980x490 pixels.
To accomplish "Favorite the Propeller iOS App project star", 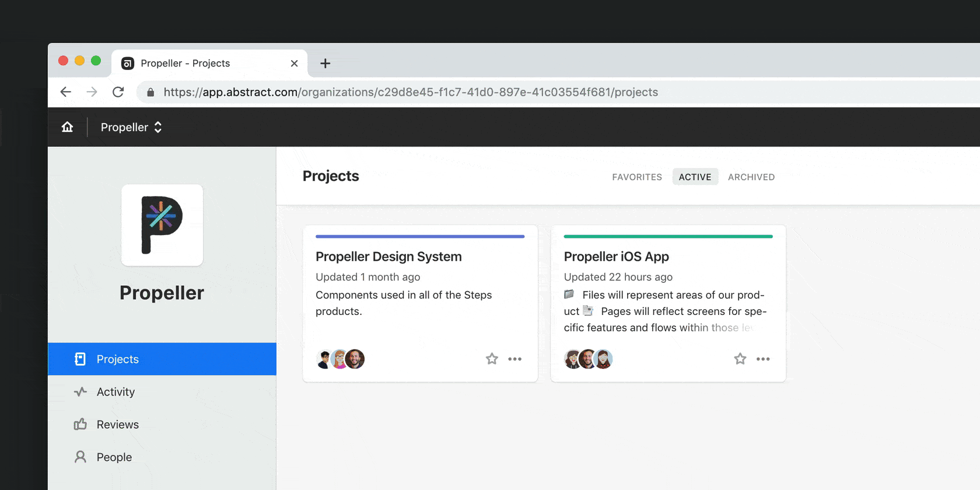I will [x=740, y=359].
